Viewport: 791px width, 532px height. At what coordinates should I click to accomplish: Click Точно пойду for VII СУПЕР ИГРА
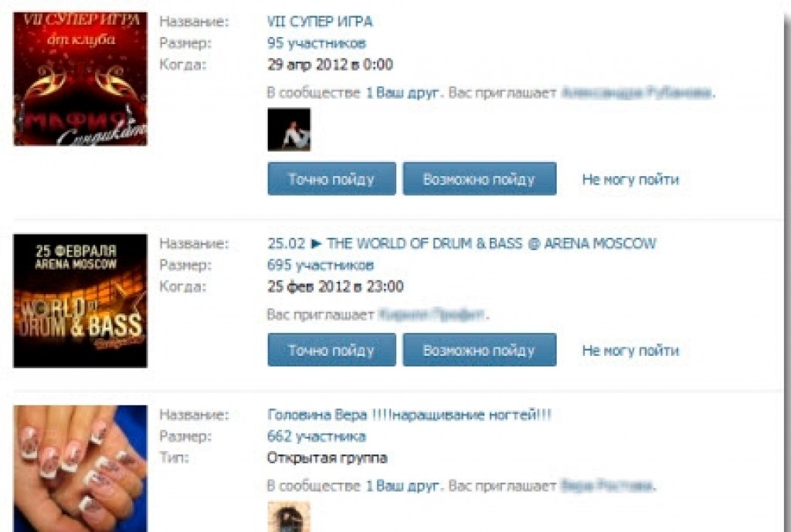(x=331, y=178)
